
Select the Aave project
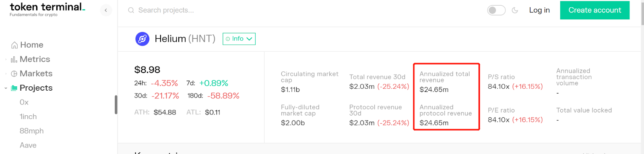28,145
